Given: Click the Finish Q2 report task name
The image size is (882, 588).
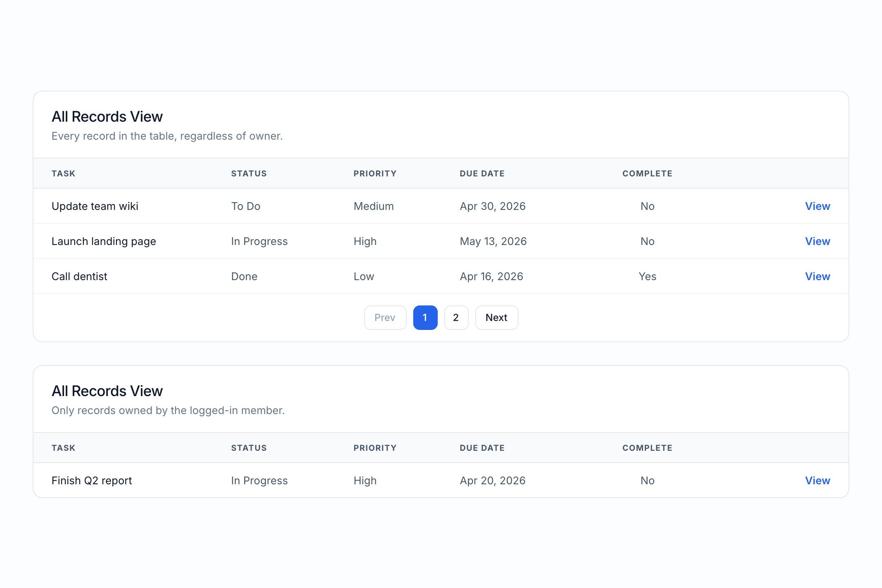Looking at the screenshot, I should click(x=91, y=481).
